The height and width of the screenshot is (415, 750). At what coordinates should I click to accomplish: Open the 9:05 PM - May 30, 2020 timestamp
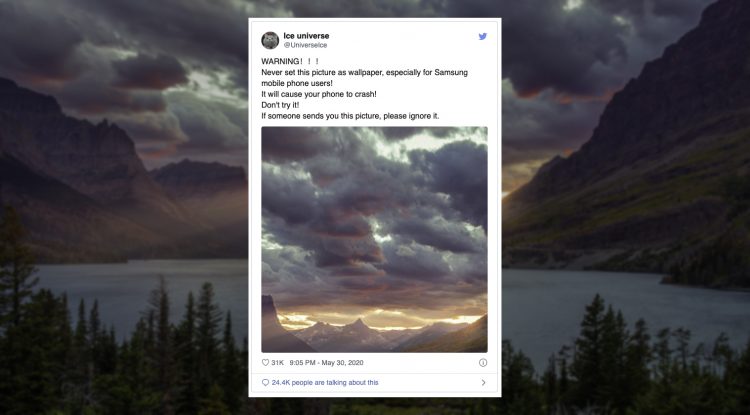coord(326,363)
